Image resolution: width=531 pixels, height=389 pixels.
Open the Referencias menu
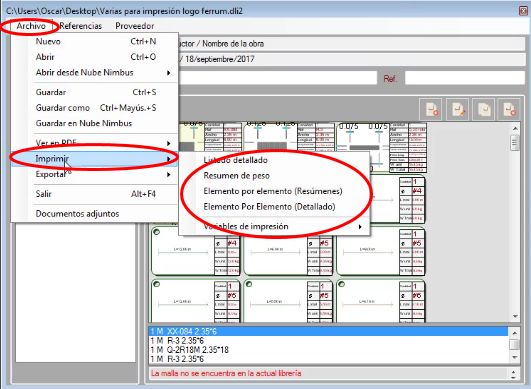click(80, 26)
